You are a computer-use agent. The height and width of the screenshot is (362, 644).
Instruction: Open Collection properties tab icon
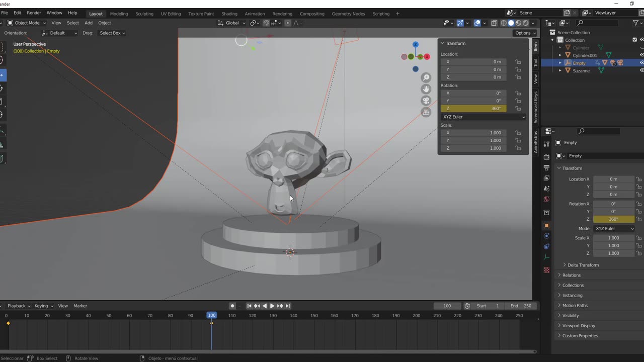[x=546, y=213]
